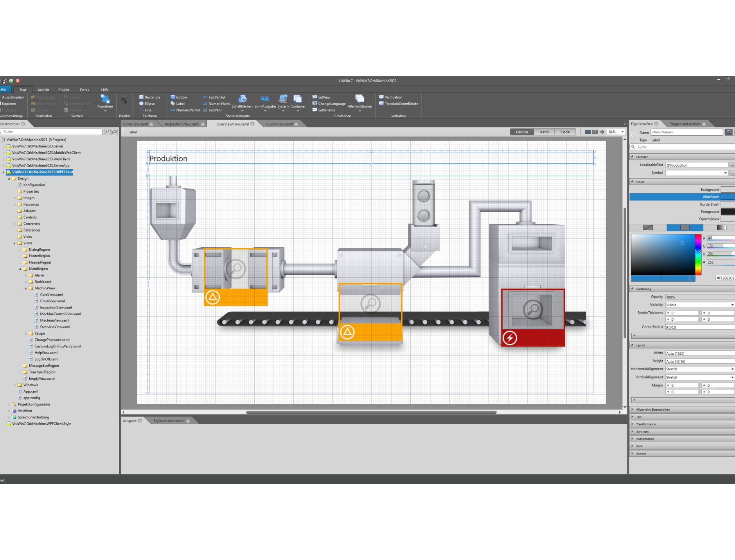Expand the Text properties section
The image size is (735, 560).
click(682, 417)
